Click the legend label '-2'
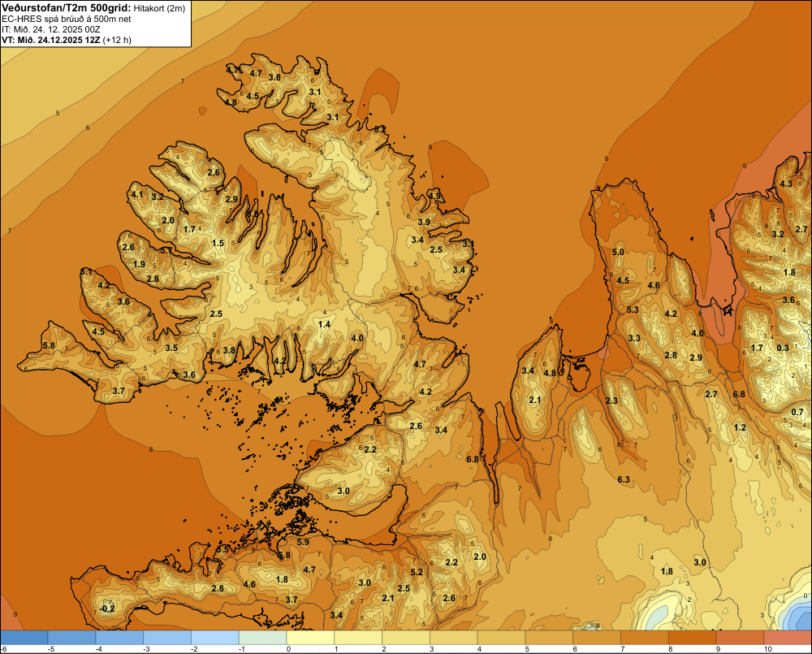812x654 pixels. tap(194, 649)
